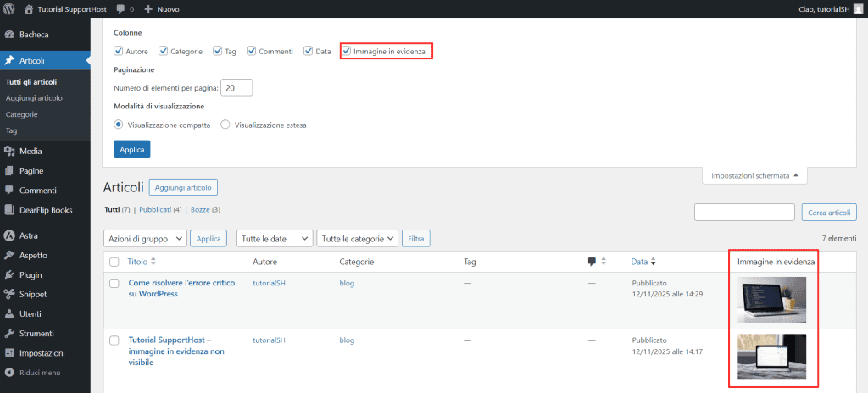Select Visualizzazione estesa radio button

225,125
